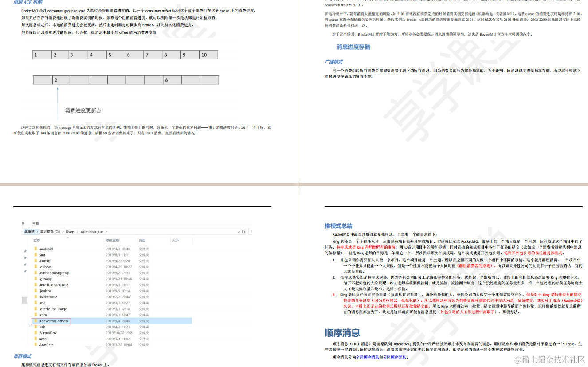The height and width of the screenshot is (367, 588).
Task: Open the AppData folder icon
Action: tap(35, 344)
